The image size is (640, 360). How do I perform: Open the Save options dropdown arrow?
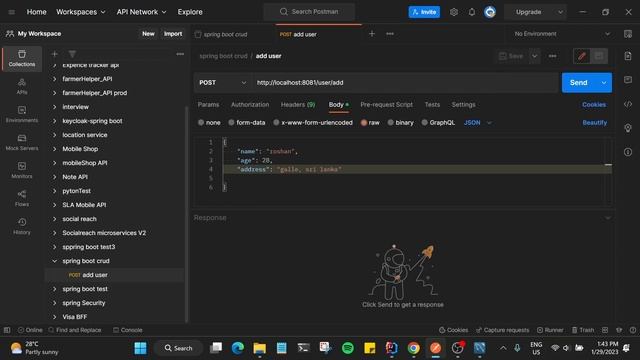pos(534,56)
